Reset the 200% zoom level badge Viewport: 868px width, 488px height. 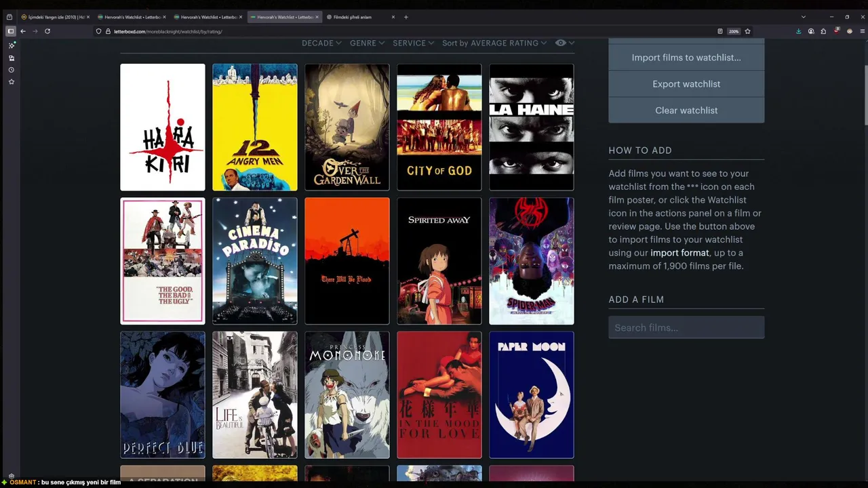point(734,31)
